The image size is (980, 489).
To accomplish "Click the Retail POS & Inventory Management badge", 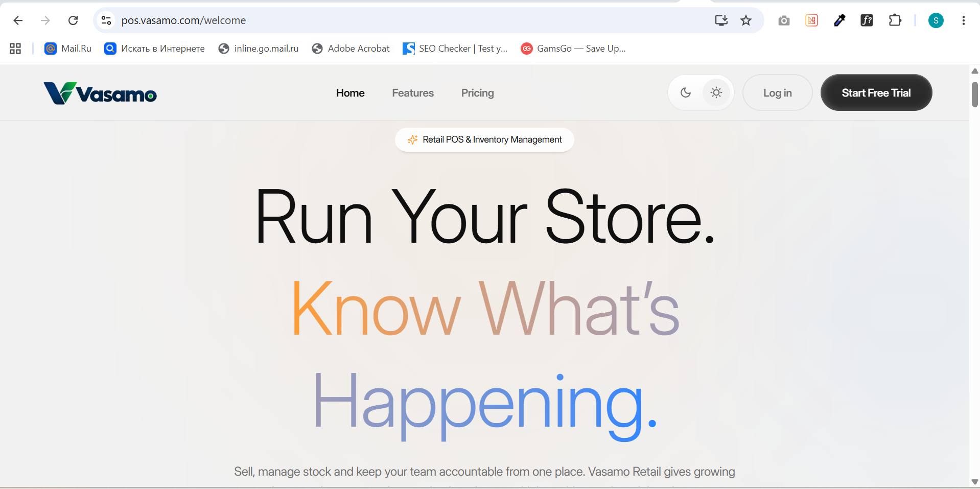I will click(484, 139).
